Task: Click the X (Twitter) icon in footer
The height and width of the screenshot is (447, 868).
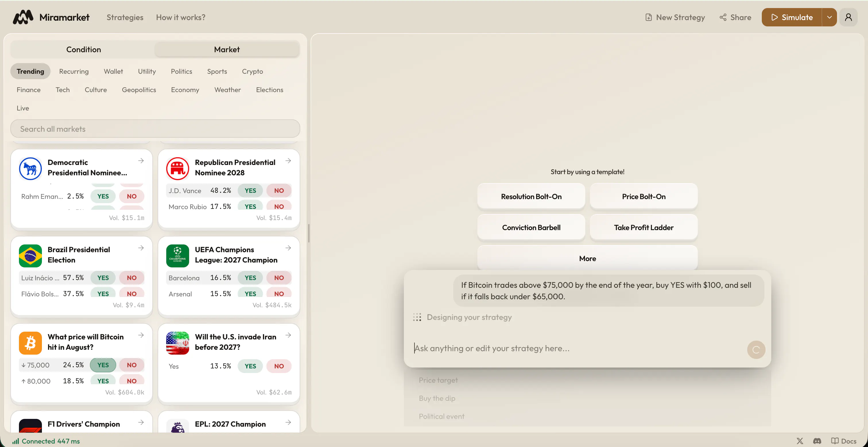Action: point(800,441)
